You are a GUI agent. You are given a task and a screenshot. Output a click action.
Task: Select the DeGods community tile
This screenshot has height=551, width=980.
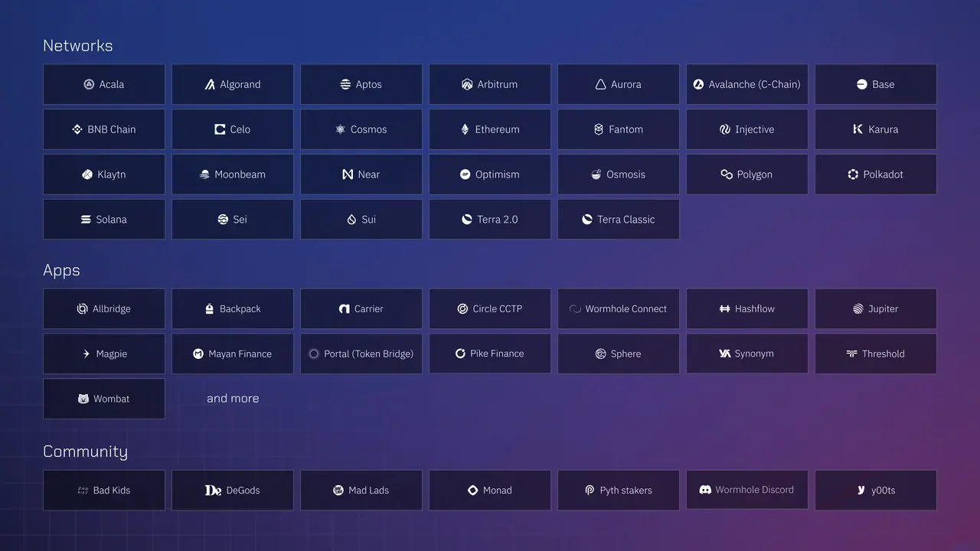[x=233, y=490]
